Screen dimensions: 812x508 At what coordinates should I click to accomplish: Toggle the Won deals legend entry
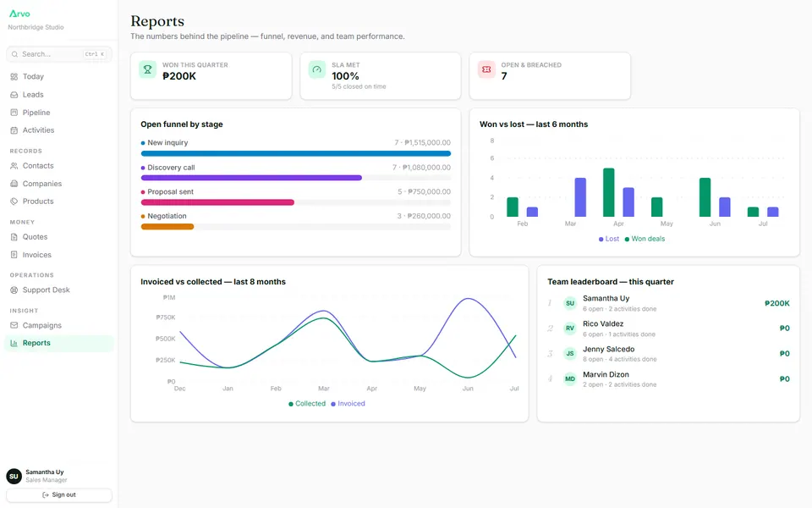point(645,239)
